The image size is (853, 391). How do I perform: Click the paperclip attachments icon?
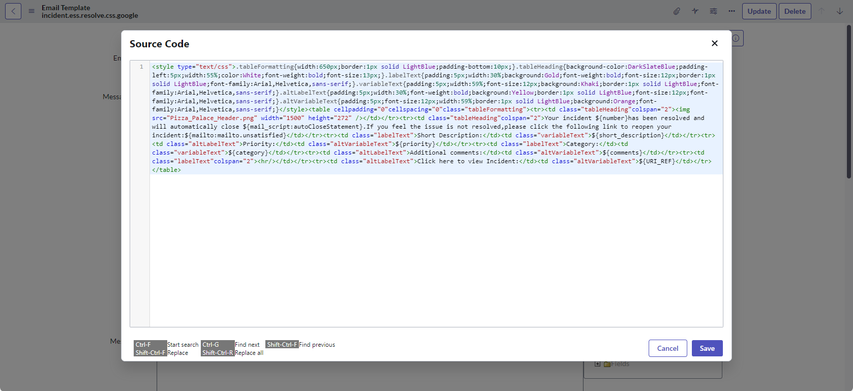point(677,11)
